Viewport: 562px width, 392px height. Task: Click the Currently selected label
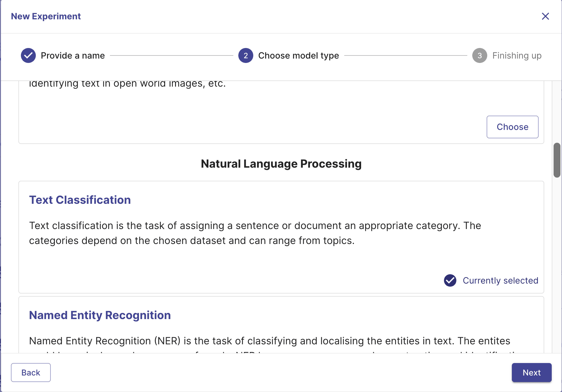[x=500, y=280]
